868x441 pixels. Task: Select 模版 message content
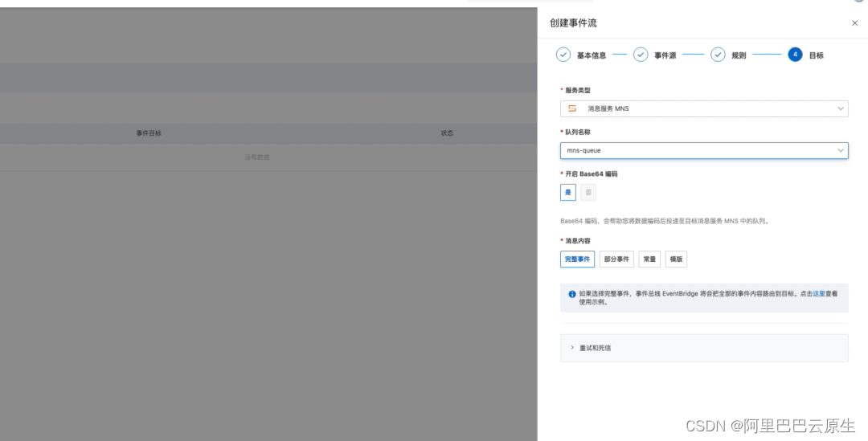pos(676,259)
